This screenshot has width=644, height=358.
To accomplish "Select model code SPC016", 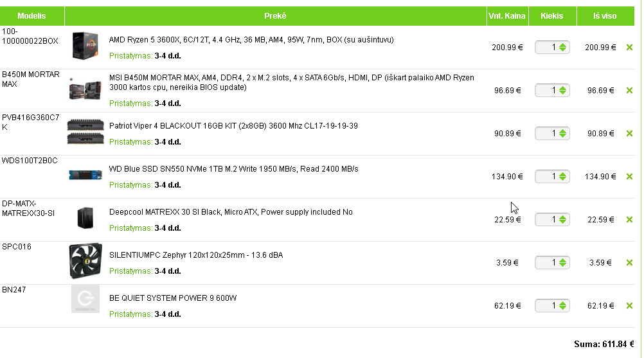I will [x=17, y=247].
